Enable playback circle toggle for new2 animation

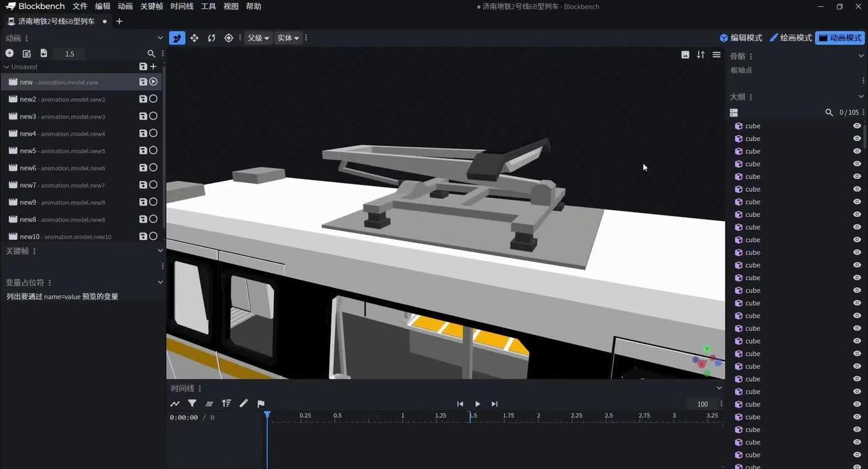tap(153, 99)
